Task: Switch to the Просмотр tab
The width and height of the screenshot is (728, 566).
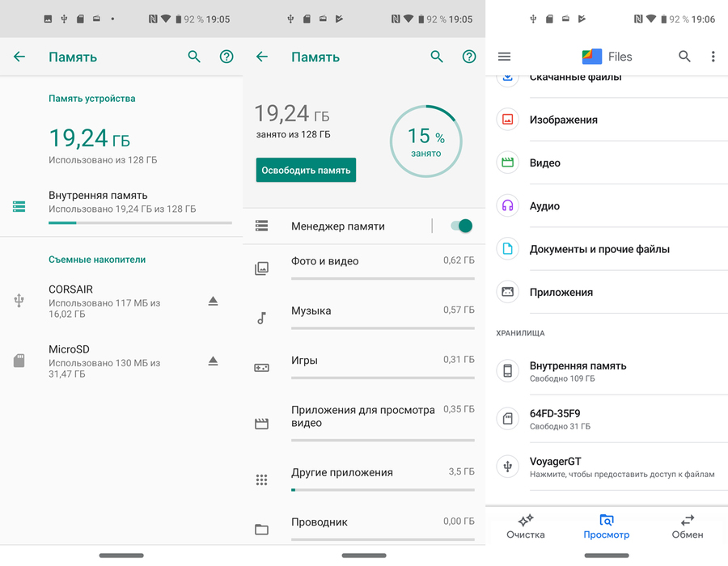Action: coord(607,527)
